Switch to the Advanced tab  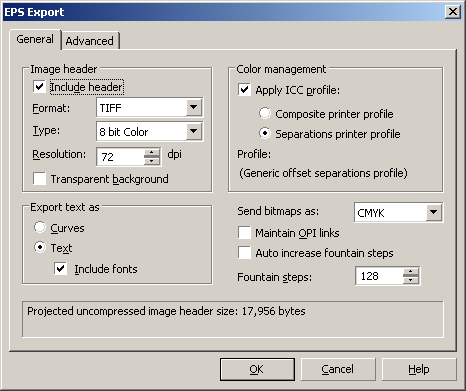90,41
